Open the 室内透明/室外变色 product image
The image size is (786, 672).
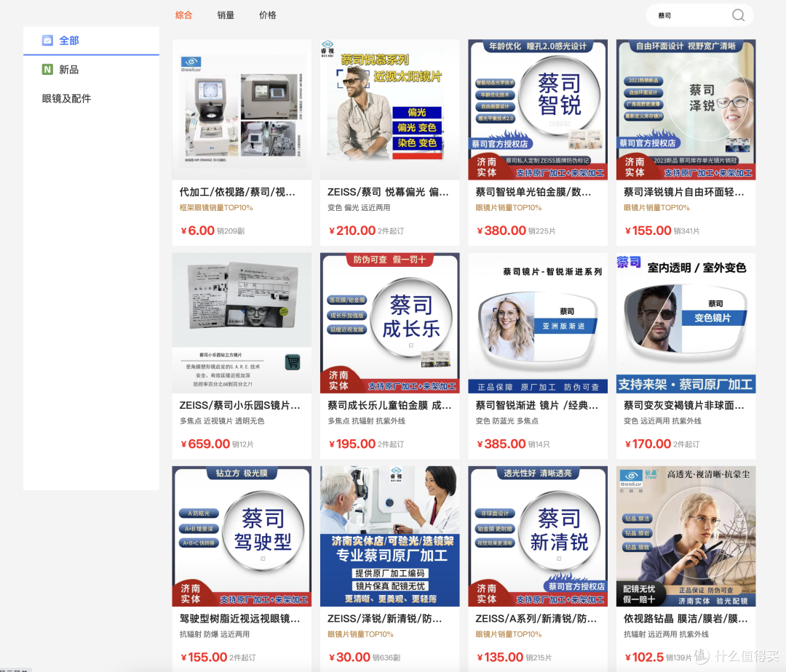[x=686, y=323]
